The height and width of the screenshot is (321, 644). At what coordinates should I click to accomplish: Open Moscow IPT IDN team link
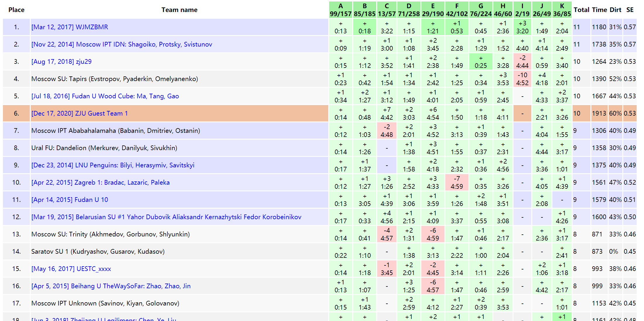click(122, 44)
